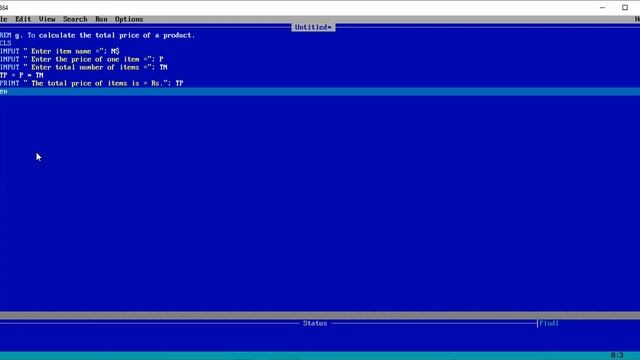Click the TP variable at end of PRINT line
The image size is (640, 360).
click(x=179, y=83)
